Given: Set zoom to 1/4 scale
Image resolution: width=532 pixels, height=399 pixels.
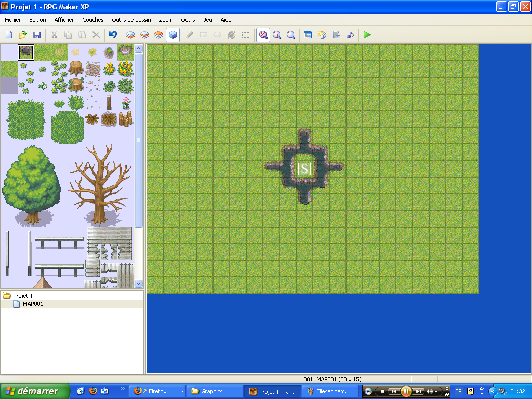Looking at the screenshot, I should pyautogui.click(x=291, y=35).
